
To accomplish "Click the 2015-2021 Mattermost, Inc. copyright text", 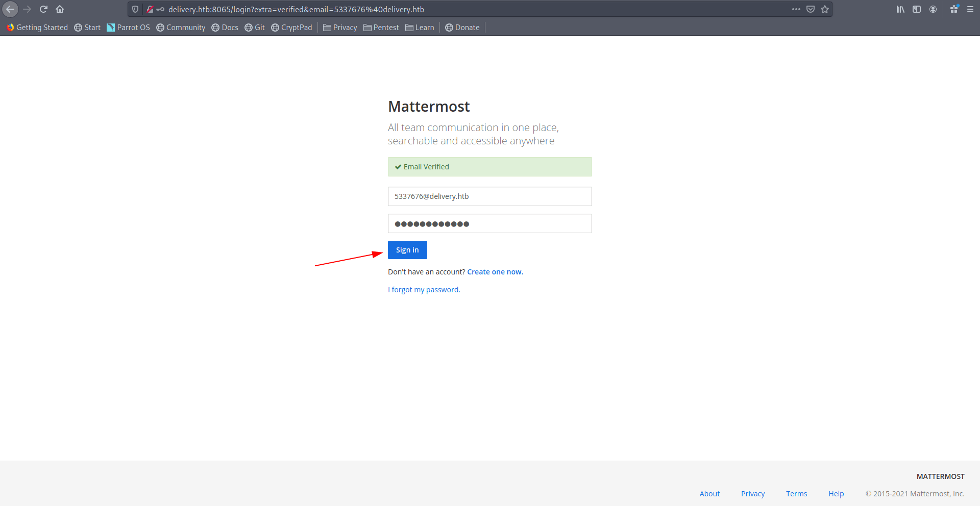I will pos(915,494).
